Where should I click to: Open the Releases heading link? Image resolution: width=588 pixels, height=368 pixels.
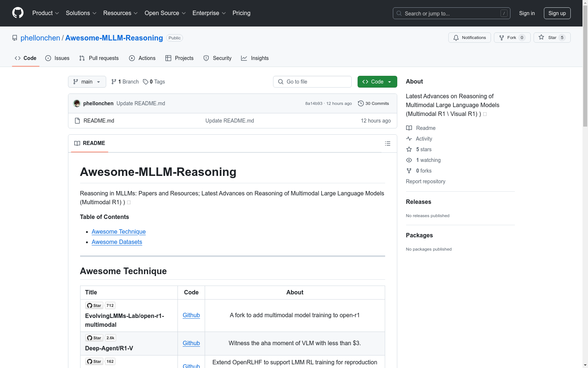click(x=419, y=202)
